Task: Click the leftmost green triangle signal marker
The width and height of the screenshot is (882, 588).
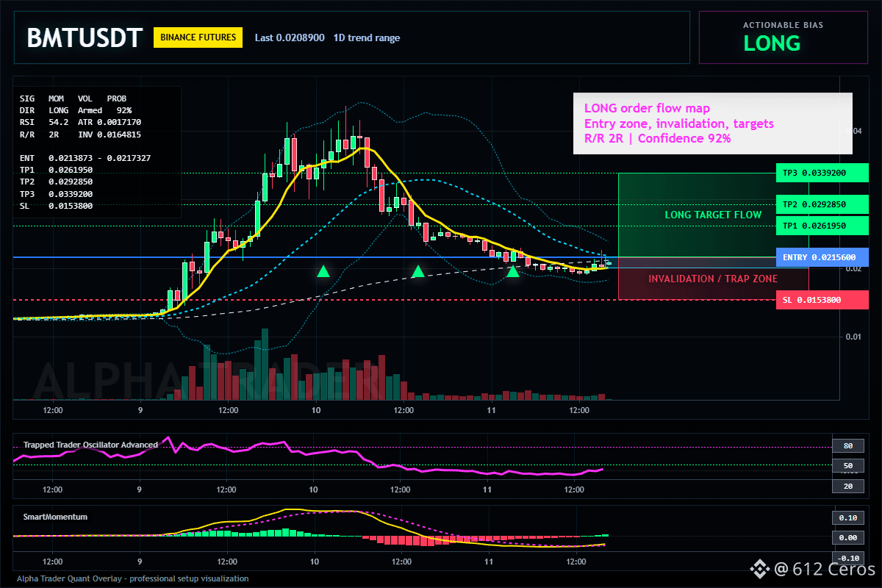Action: pyautogui.click(x=323, y=271)
